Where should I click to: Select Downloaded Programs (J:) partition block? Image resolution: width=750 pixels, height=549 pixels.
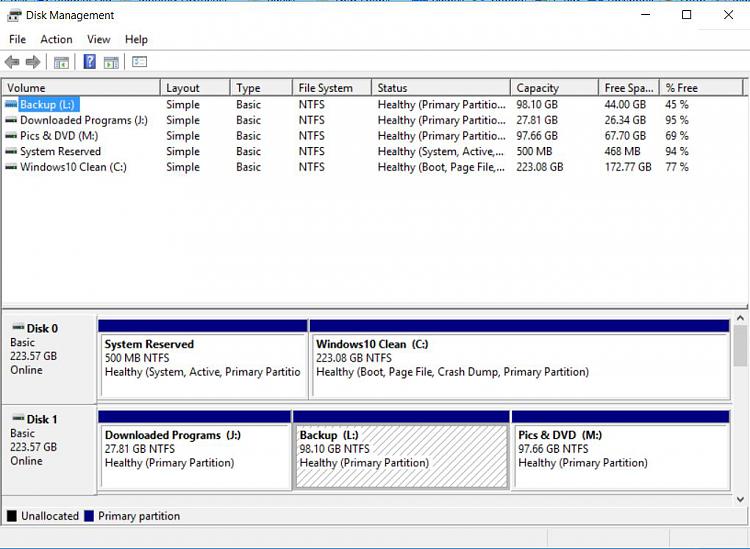(194, 450)
